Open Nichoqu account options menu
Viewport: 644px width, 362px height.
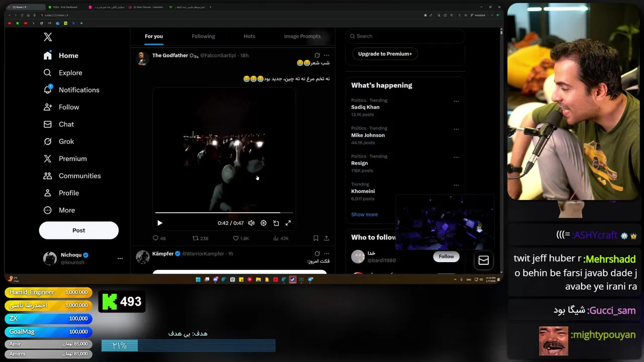pyautogui.click(x=120, y=258)
